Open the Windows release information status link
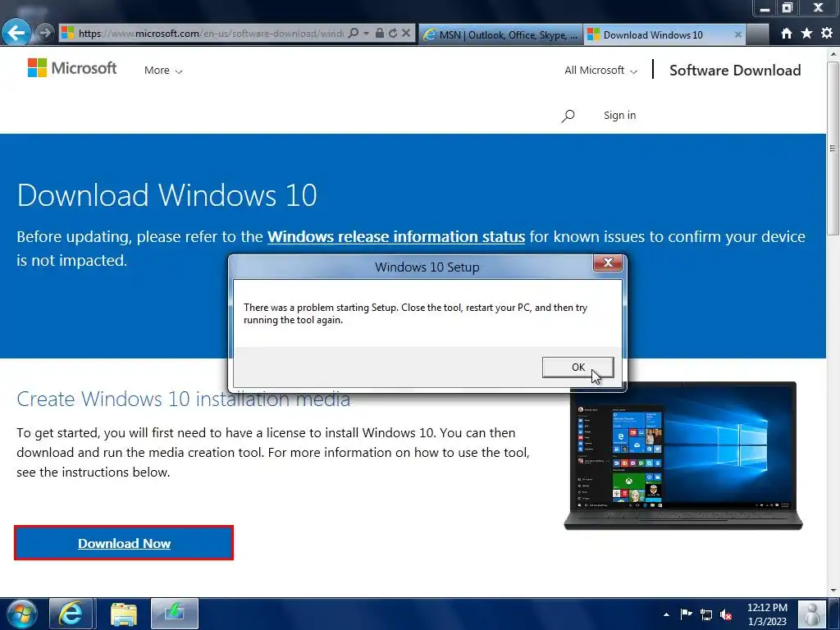The image size is (840, 630). (396, 236)
